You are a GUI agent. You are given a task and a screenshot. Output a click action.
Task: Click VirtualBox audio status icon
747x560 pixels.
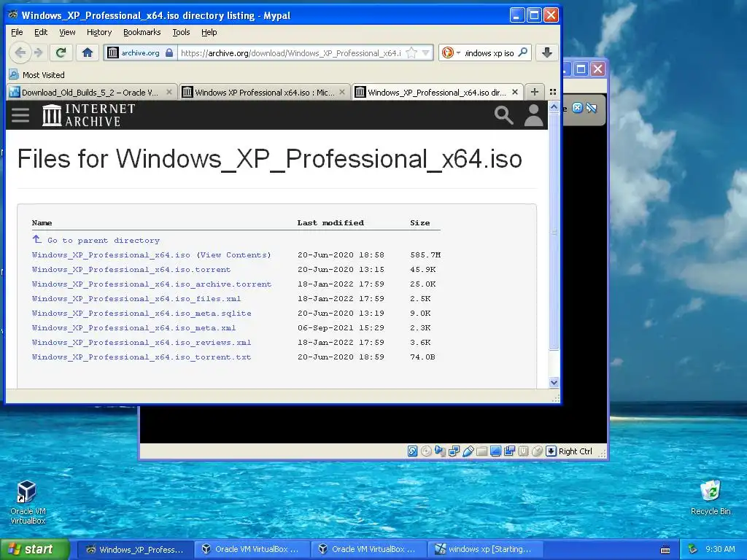coord(440,451)
